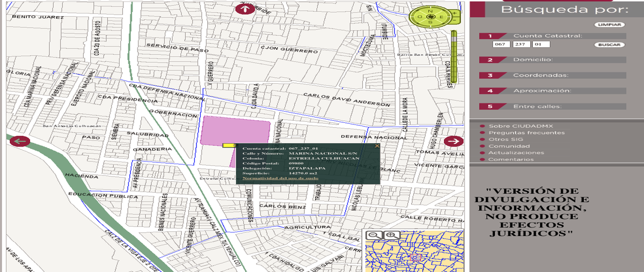Click the first Cuenta Catastral field (067)
The image size is (644, 272).
[501, 45]
